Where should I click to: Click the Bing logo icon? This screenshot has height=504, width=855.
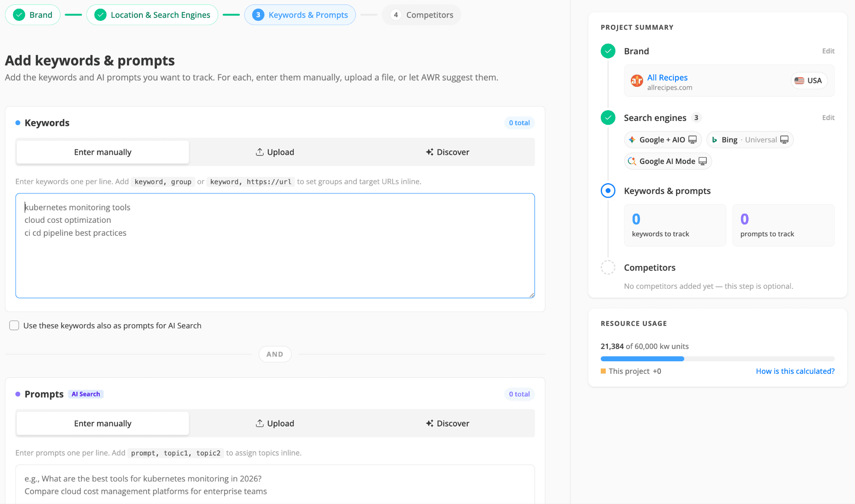pos(715,140)
